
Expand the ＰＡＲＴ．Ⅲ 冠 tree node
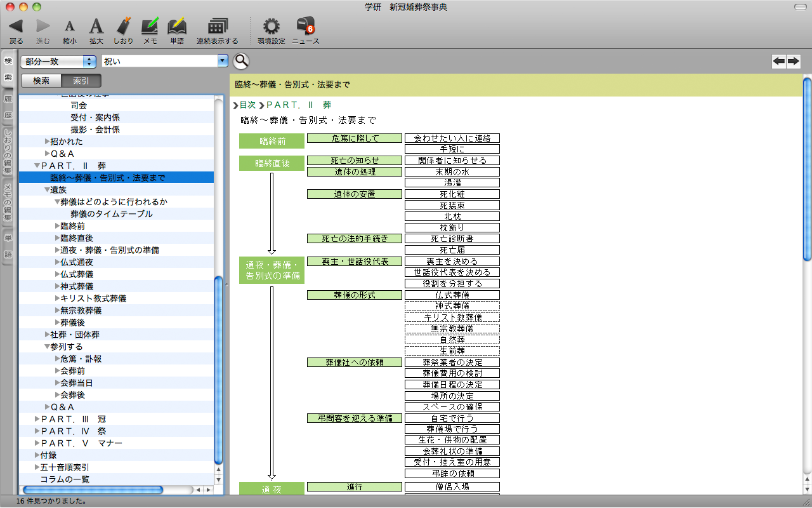(37, 419)
